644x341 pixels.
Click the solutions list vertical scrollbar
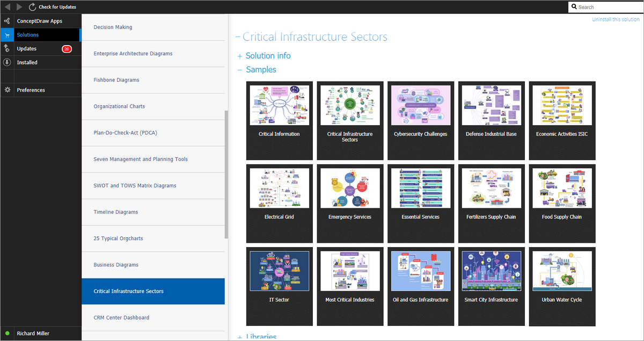coord(226,175)
